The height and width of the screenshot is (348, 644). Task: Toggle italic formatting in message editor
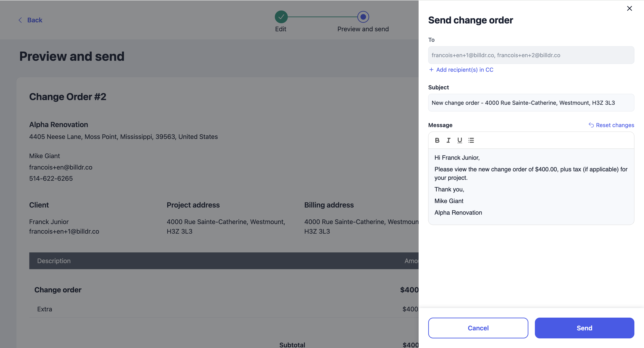(448, 140)
